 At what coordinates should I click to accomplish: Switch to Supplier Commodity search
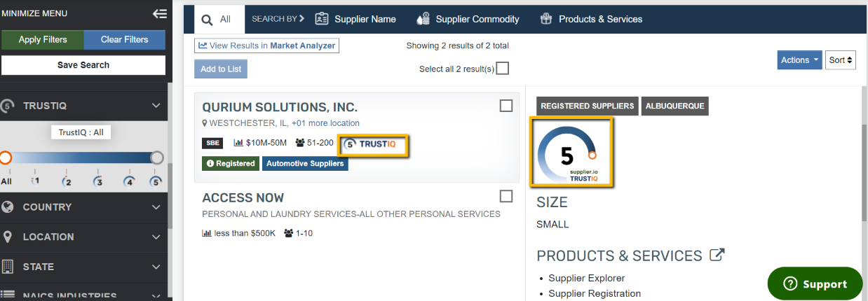click(x=468, y=19)
